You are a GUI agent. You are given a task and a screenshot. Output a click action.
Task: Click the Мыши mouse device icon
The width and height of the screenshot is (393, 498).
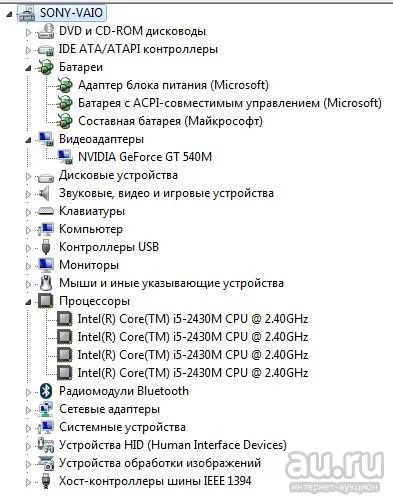coord(46,283)
